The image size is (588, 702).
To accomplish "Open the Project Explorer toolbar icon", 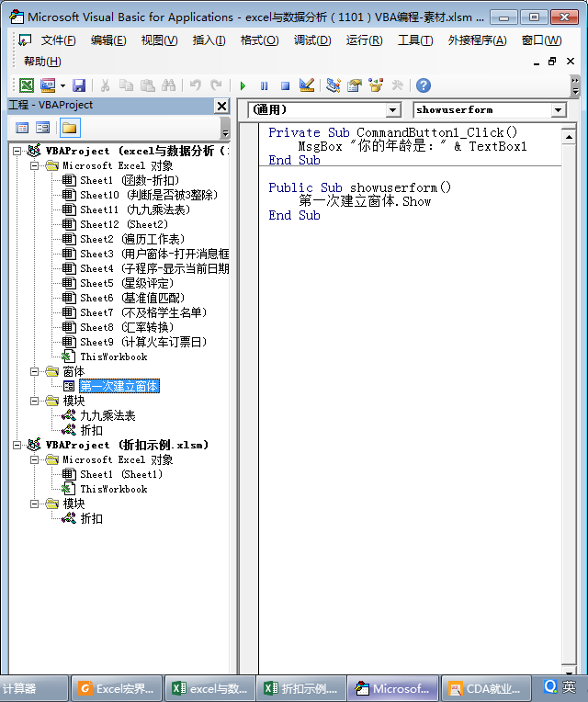I will click(x=334, y=85).
